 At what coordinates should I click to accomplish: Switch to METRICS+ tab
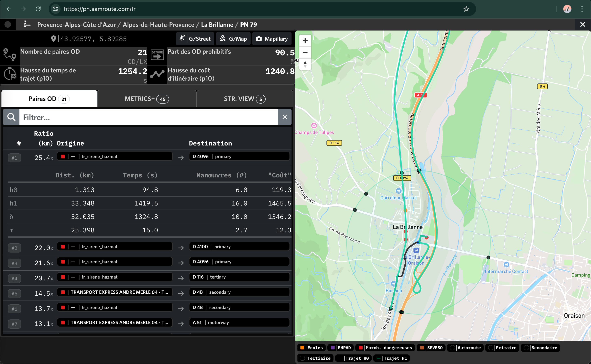pos(147,99)
